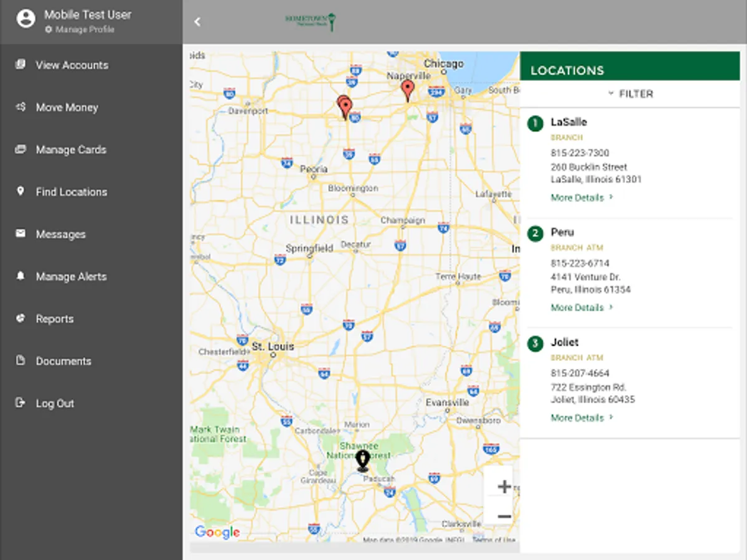Collapse sidebar with the back chevron
The height and width of the screenshot is (560, 747).
click(x=197, y=22)
